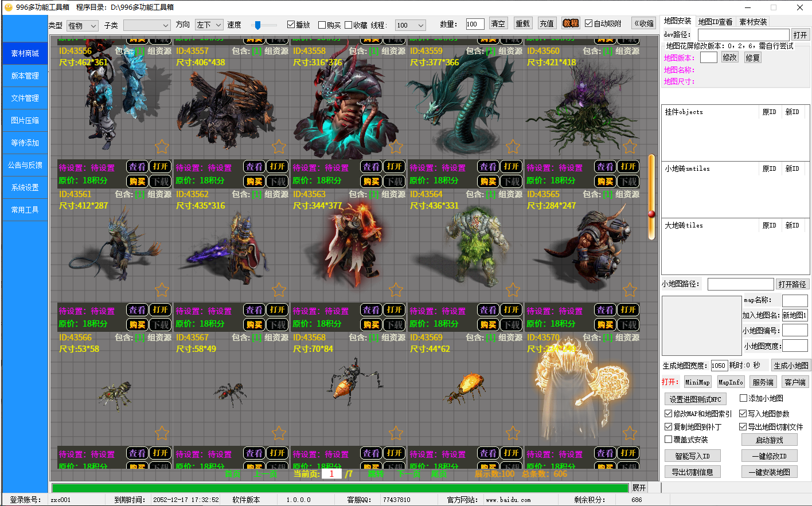Favorite the glowing ghost asset ID:43570
812x506 pixels.
click(x=630, y=433)
